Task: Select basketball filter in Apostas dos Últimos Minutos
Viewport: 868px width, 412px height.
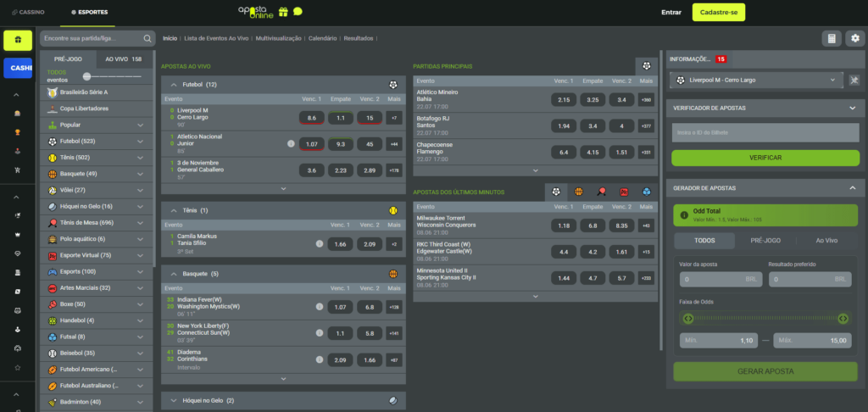Action: click(x=578, y=192)
